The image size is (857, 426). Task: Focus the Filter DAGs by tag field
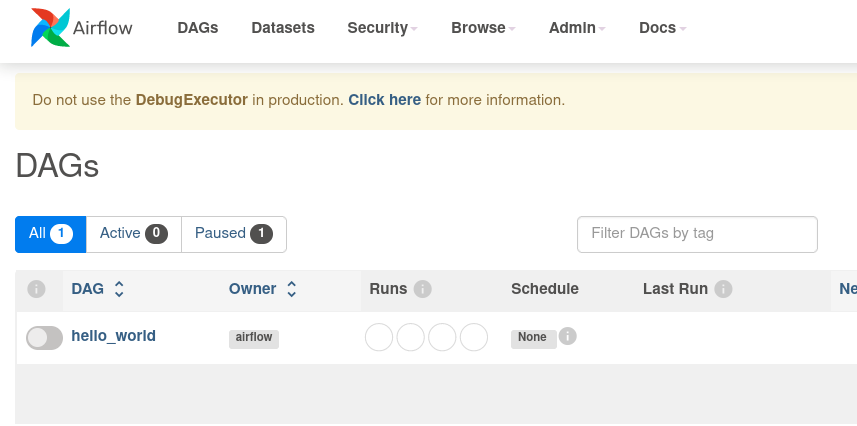coord(697,234)
